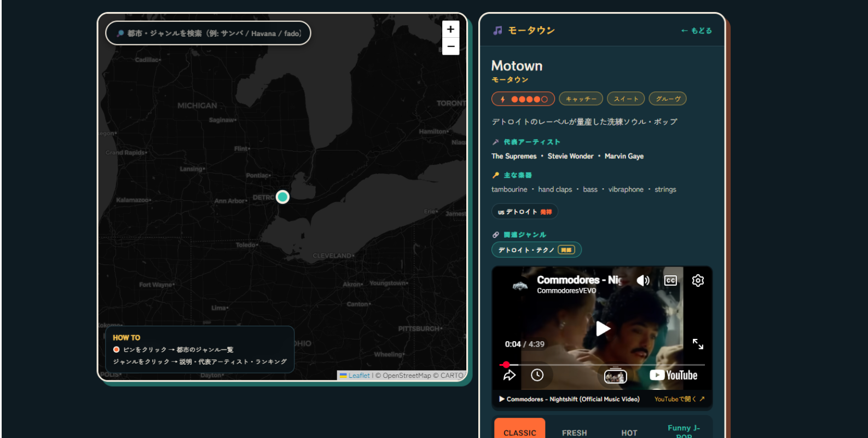Viewport: 868px width, 438px height.
Task: Click the CommodoresVEVO channel name
Action: coord(566,291)
